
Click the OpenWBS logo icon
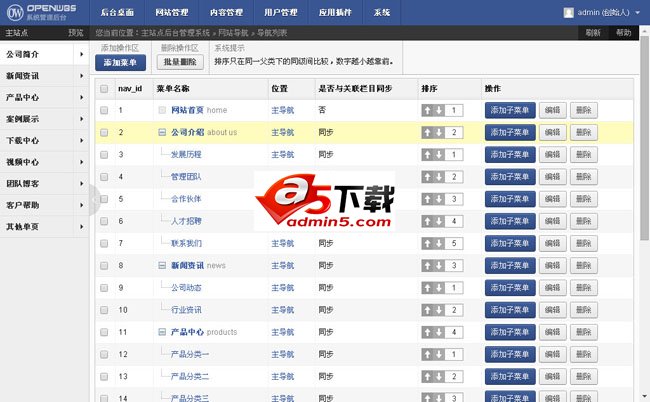[15, 13]
